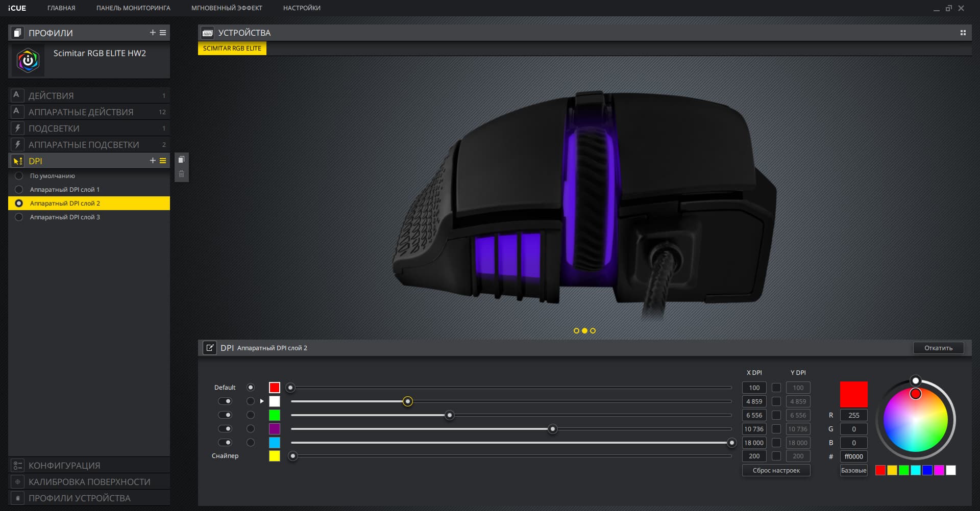Image resolution: width=980 pixels, height=511 pixels.
Task: Click the Device Profiles section icon
Action: tap(17, 498)
